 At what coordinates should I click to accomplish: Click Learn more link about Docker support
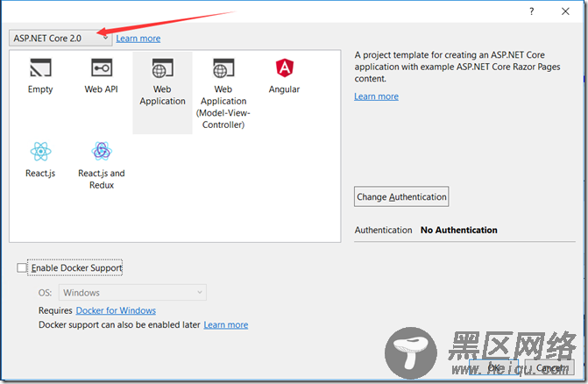pyautogui.click(x=226, y=324)
